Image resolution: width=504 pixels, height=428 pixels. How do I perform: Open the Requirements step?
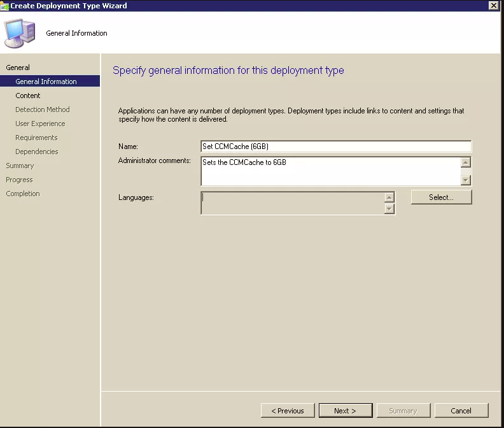point(36,138)
